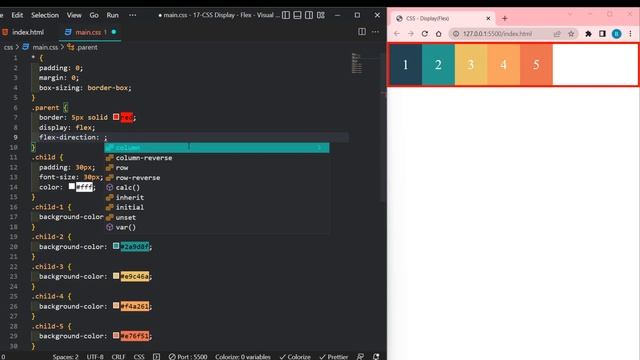640x360 pixels.
Task: Open the customize layout icon
Action: coord(321,15)
